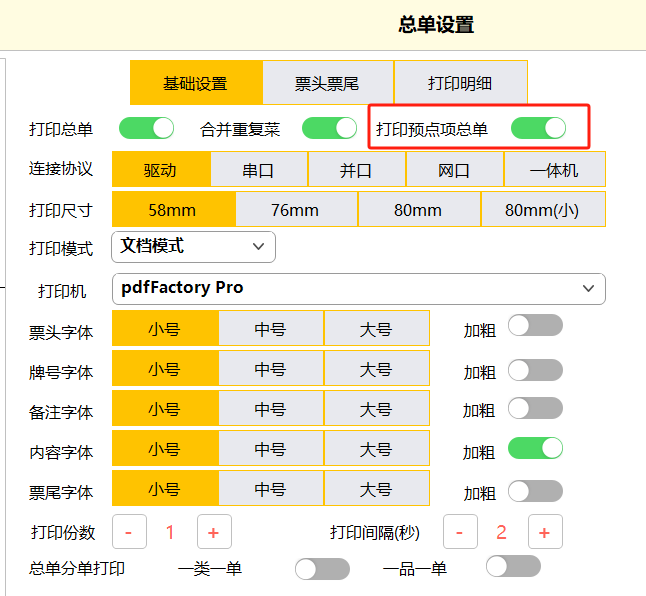Enable bold for 票头字体
Image resolution: width=646 pixels, height=596 pixels.
(535, 326)
